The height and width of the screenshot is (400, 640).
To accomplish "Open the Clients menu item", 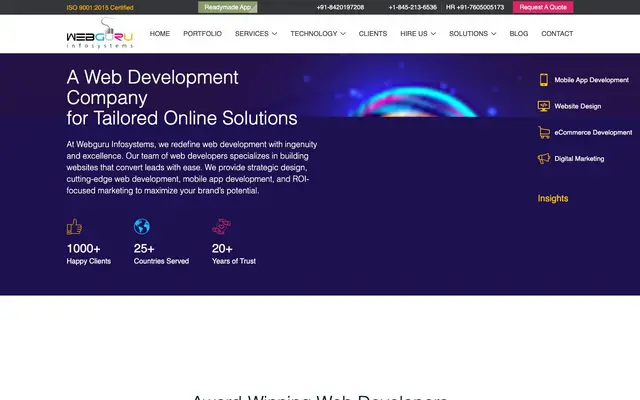I will (373, 33).
